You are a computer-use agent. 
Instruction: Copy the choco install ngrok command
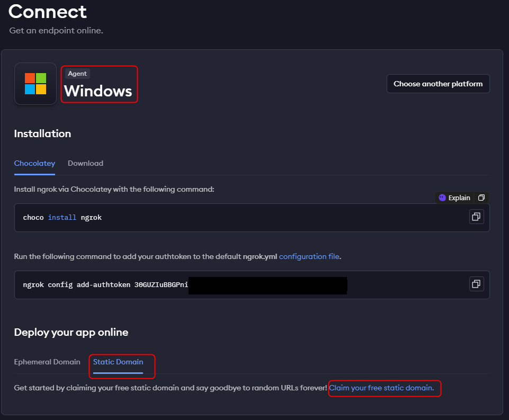(x=476, y=217)
